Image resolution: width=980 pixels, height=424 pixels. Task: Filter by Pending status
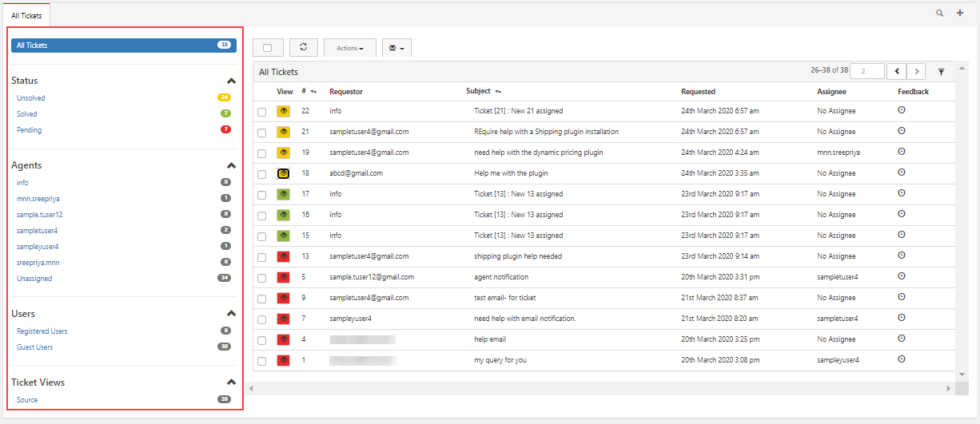click(x=29, y=130)
